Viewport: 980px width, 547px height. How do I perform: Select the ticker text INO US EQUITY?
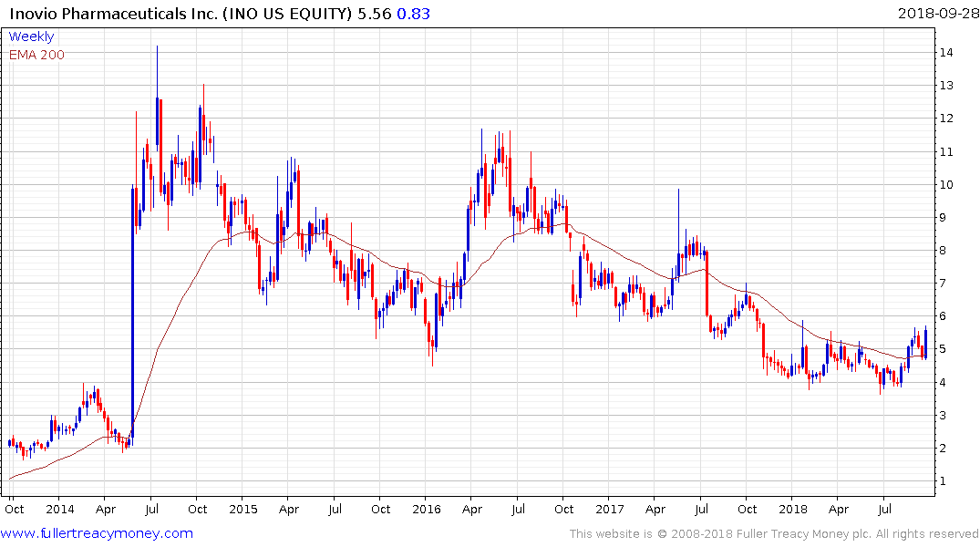pyautogui.click(x=287, y=14)
